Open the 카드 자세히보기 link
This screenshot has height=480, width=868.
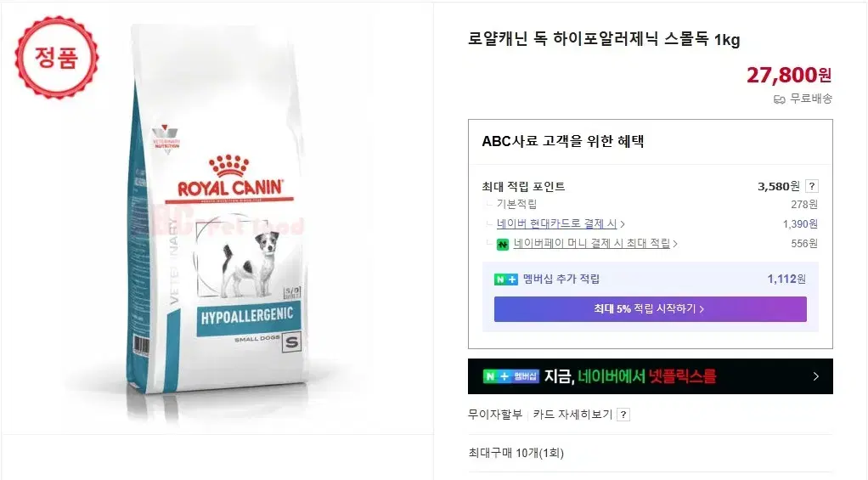(x=572, y=414)
